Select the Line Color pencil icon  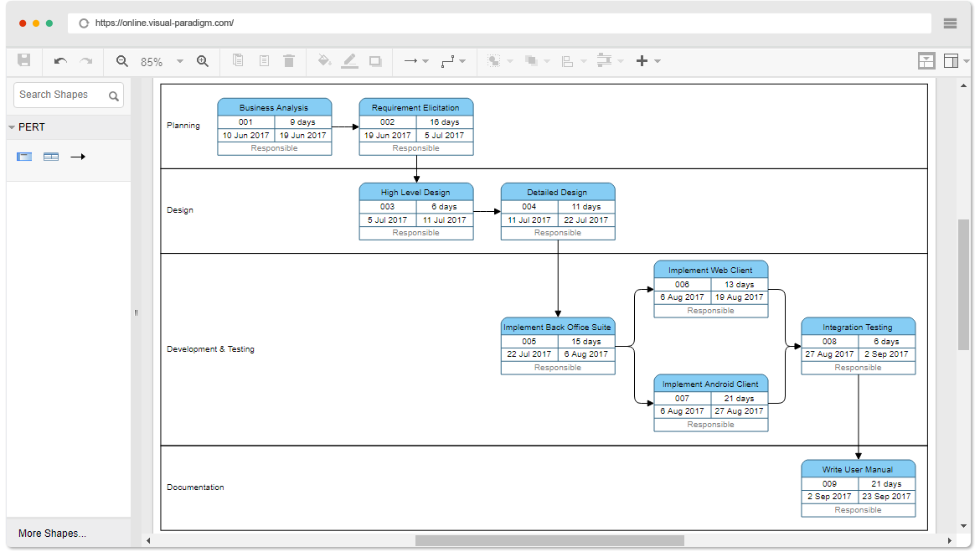click(x=350, y=60)
